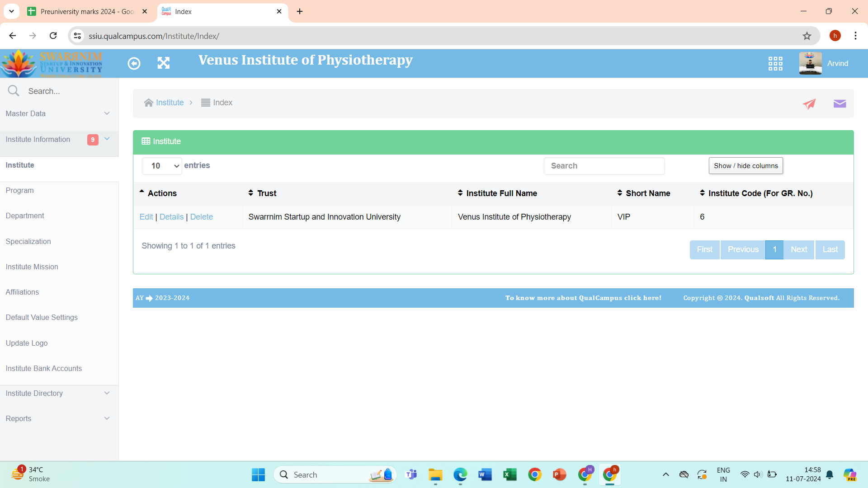Click Delete for Venus Institute row
The height and width of the screenshot is (488, 868).
(202, 217)
